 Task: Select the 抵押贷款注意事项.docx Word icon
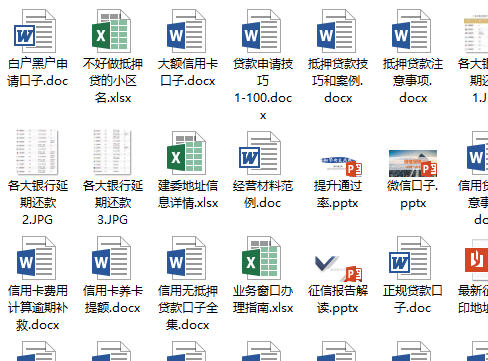(x=411, y=31)
